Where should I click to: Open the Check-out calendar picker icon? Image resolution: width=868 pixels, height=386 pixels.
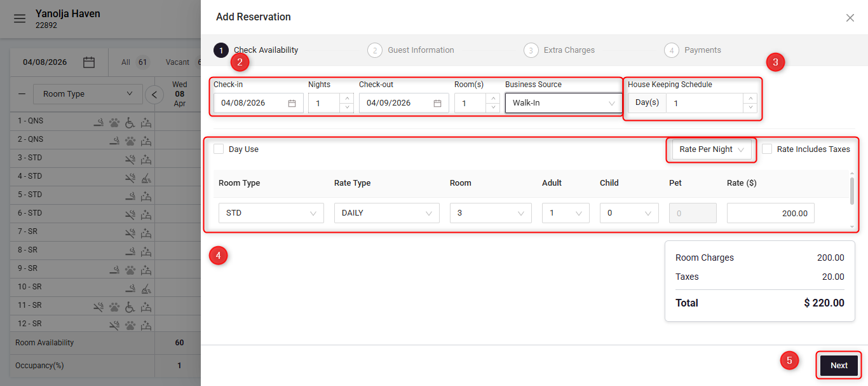(x=438, y=103)
